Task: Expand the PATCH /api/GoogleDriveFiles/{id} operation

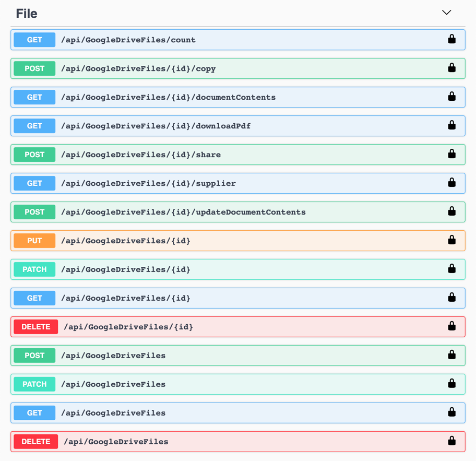Action: (x=237, y=269)
